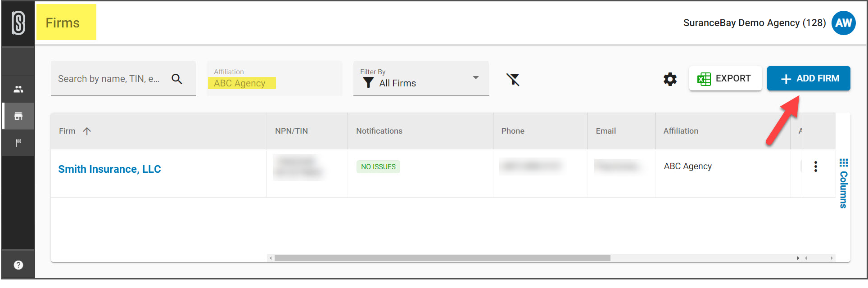Click the SuranceBay logo icon
Screen dimensions: 868x288
18,23
